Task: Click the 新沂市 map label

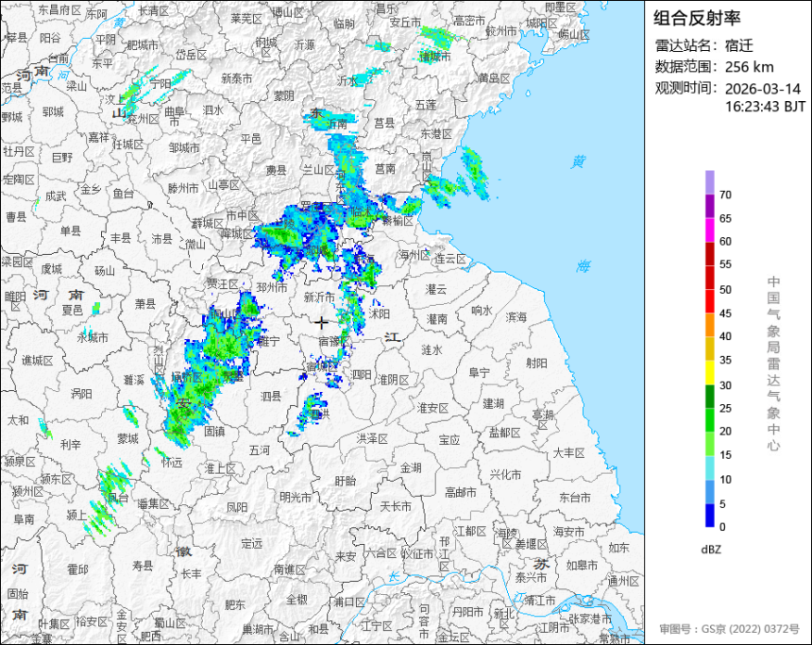Action: coord(319,297)
